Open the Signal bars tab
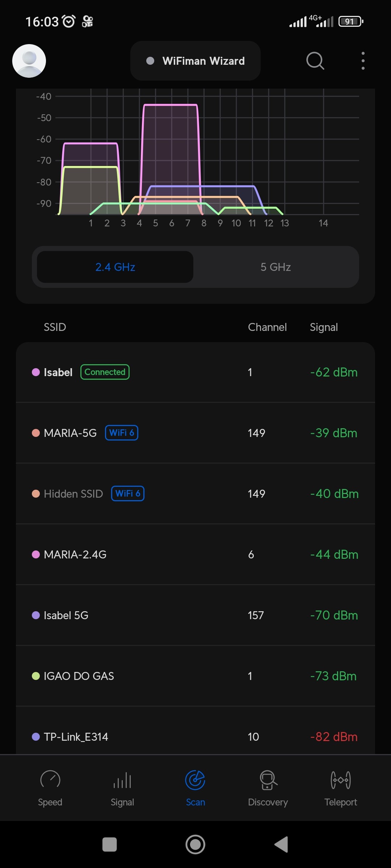 coord(122,780)
